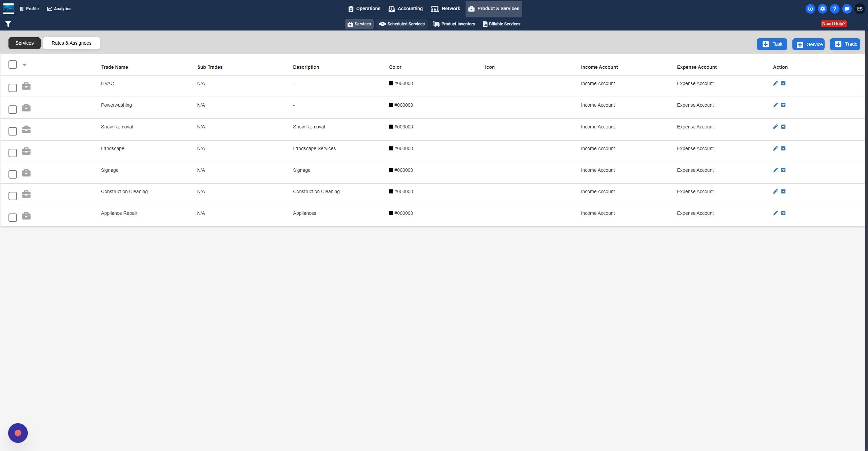The height and width of the screenshot is (451, 868).
Task: Click the briefcase icon in Snow Removal row
Action: click(26, 129)
